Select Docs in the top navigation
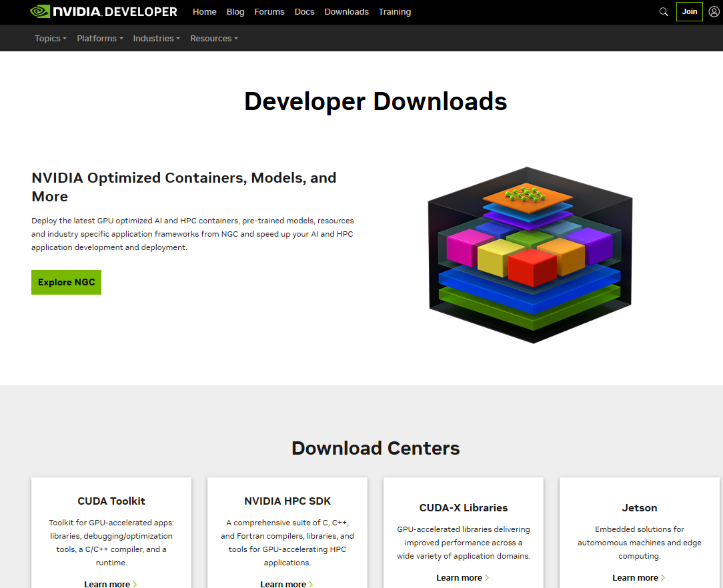This screenshot has height=588, width=723. [304, 12]
